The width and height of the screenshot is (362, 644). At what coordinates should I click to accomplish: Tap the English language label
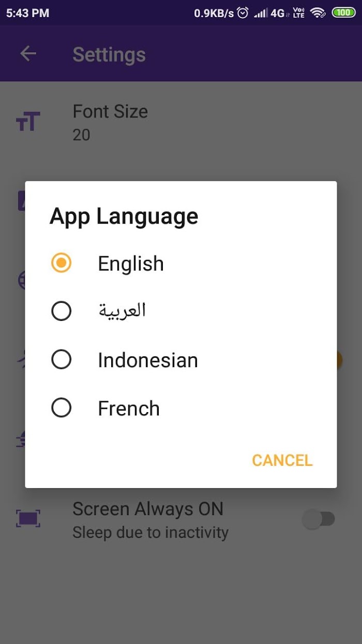click(131, 264)
